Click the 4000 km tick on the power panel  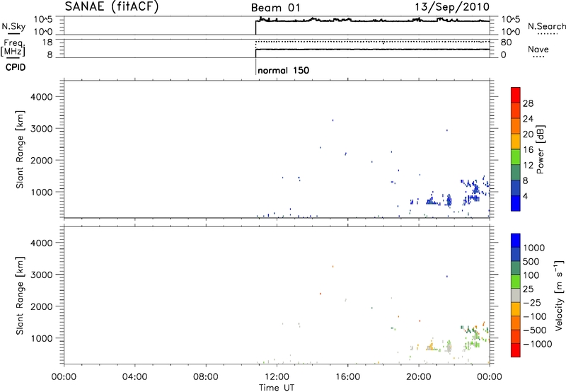click(x=42, y=97)
